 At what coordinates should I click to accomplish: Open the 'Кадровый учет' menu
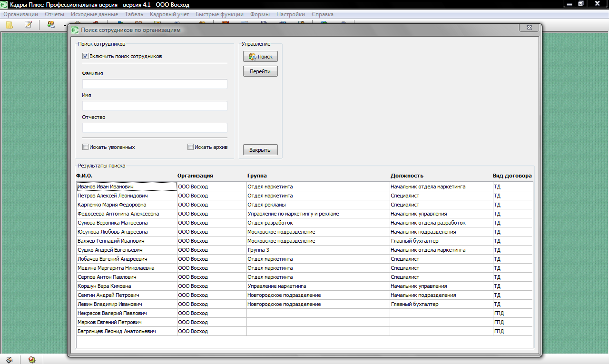169,14
